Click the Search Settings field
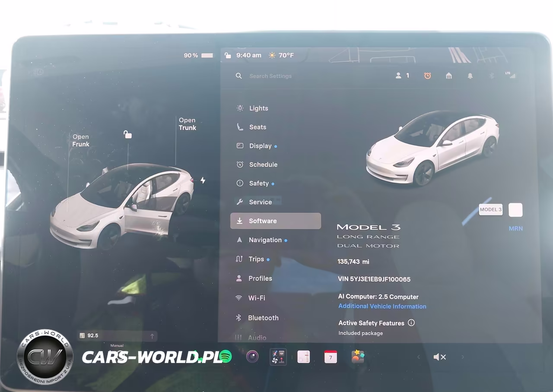 pyautogui.click(x=270, y=76)
